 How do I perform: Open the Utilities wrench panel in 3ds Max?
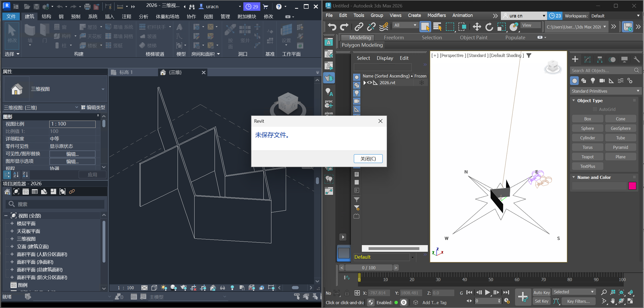pyautogui.click(x=637, y=60)
